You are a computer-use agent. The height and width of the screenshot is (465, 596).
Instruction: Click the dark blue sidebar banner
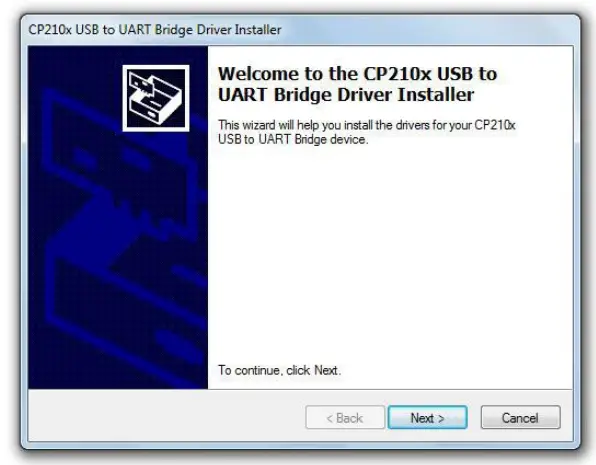coord(118,217)
